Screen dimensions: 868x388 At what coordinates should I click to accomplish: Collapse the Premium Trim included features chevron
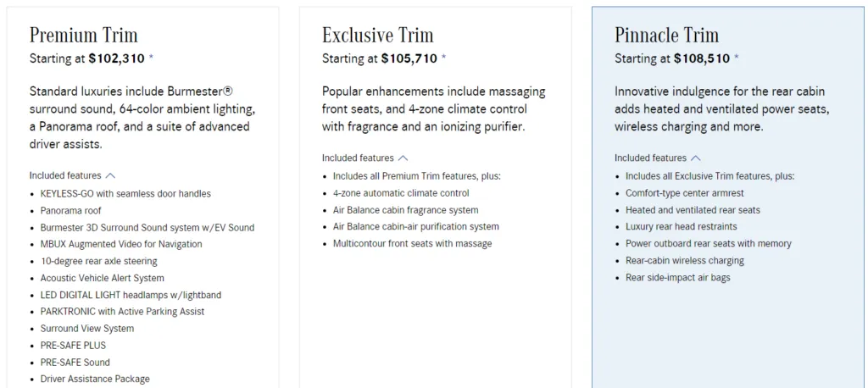point(110,175)
